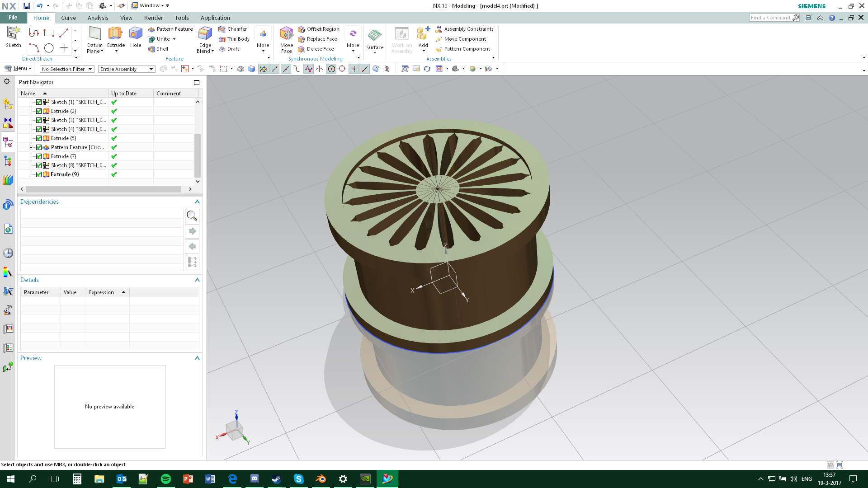Uncheck the Pattern Feature checkbox in the navigator
The width and height of the screenshot is (868, 488).
coord(39,147)
